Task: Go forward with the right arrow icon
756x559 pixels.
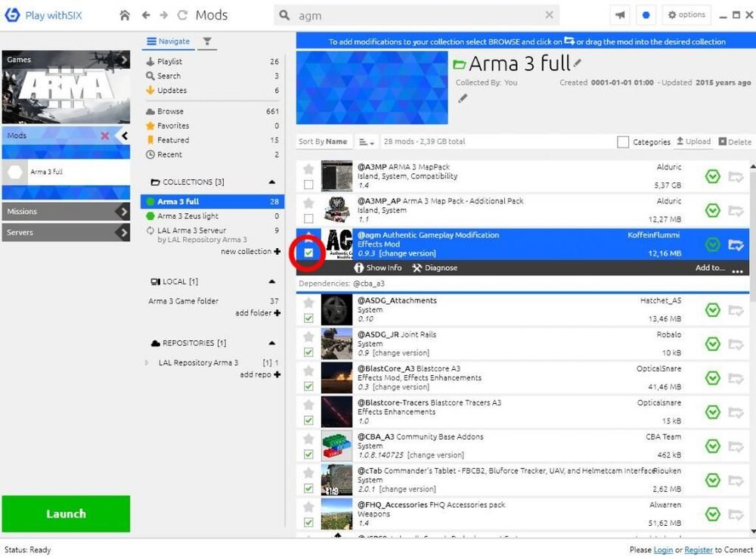Action: pos(164,15)
